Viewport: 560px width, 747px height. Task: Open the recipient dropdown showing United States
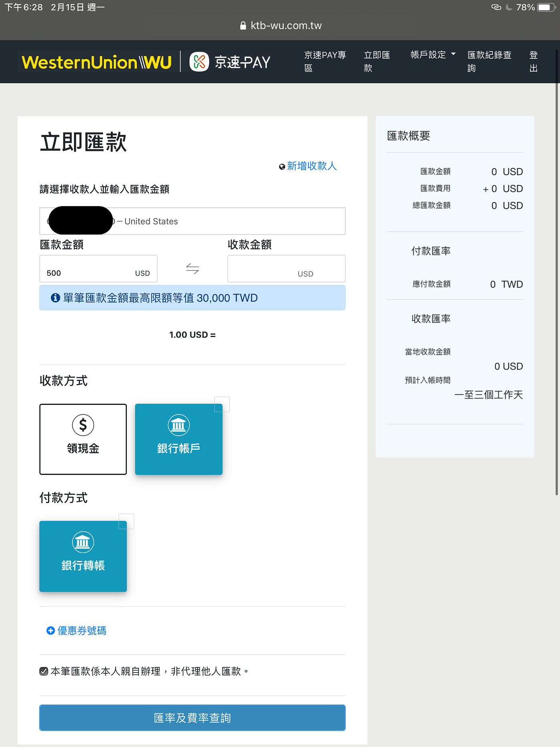point(192,221)
